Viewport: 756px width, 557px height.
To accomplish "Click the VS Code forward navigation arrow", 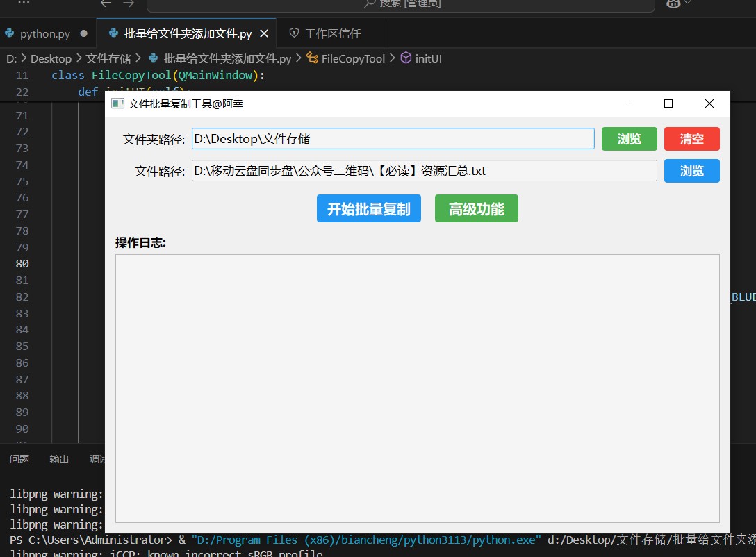I will [x=129, y=3].
